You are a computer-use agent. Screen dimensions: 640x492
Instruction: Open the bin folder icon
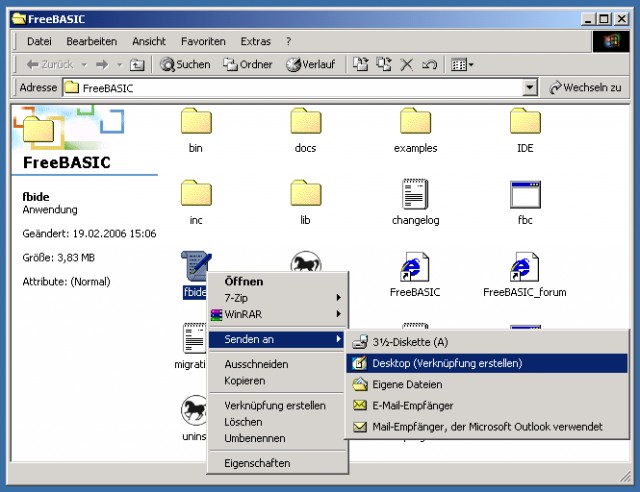click(x=196, y=121)
